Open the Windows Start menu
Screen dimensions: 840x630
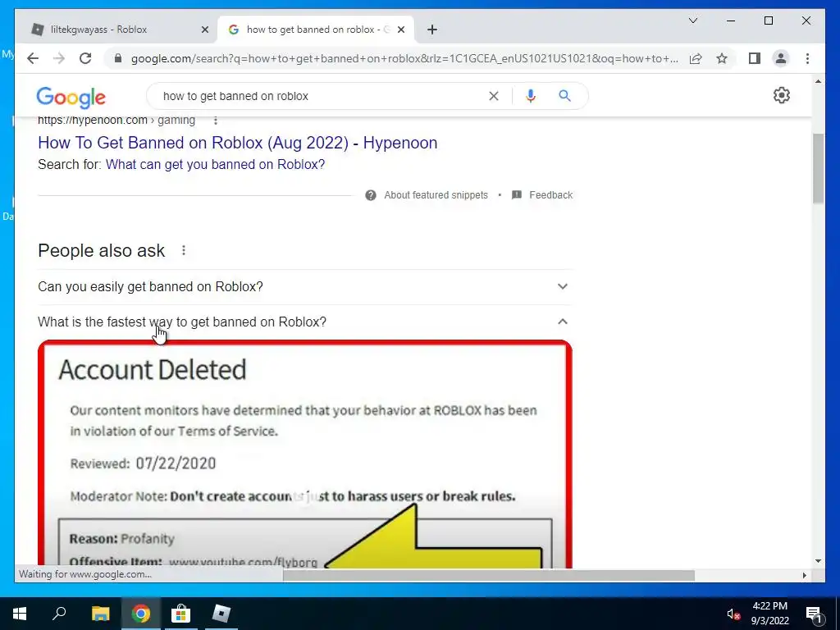coord(20,614)
